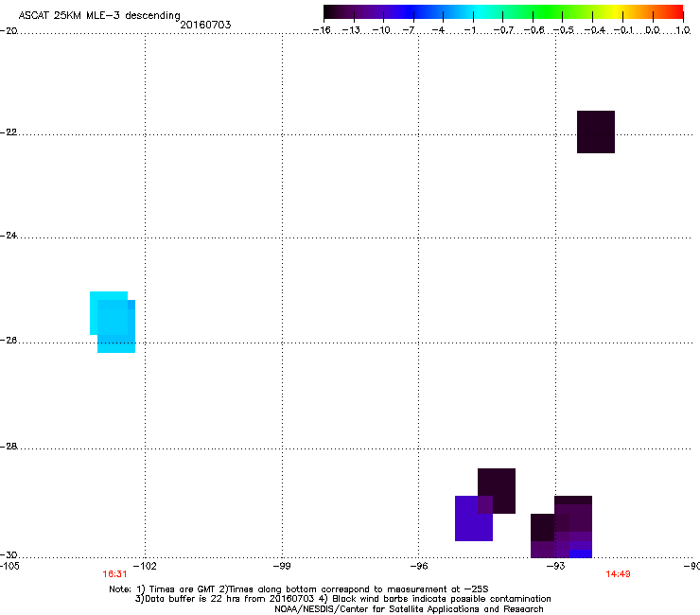700x615 pixels.
Task: Click the ASCAT 25KM MLE-3 descending title
Action: 99,16
